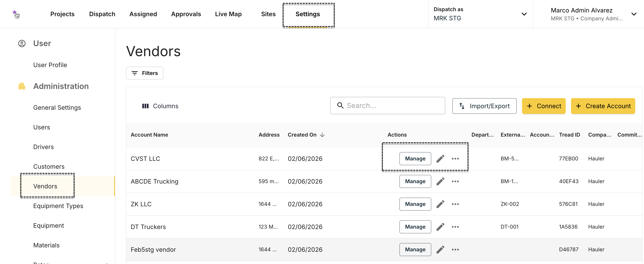Click external ID DT-001 cell
Image resolution: width=644 pixels, height=264 pixels.
[x=510, y=227]
